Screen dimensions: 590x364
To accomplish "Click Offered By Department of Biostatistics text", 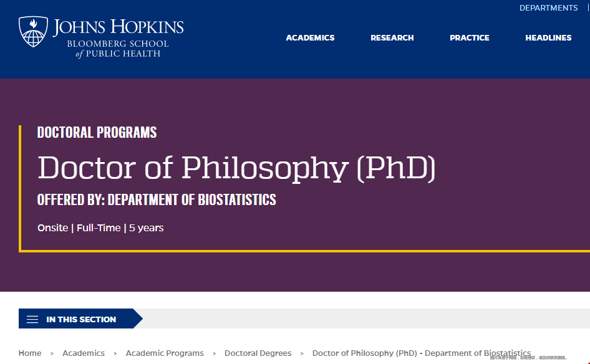I will (157, 200).
